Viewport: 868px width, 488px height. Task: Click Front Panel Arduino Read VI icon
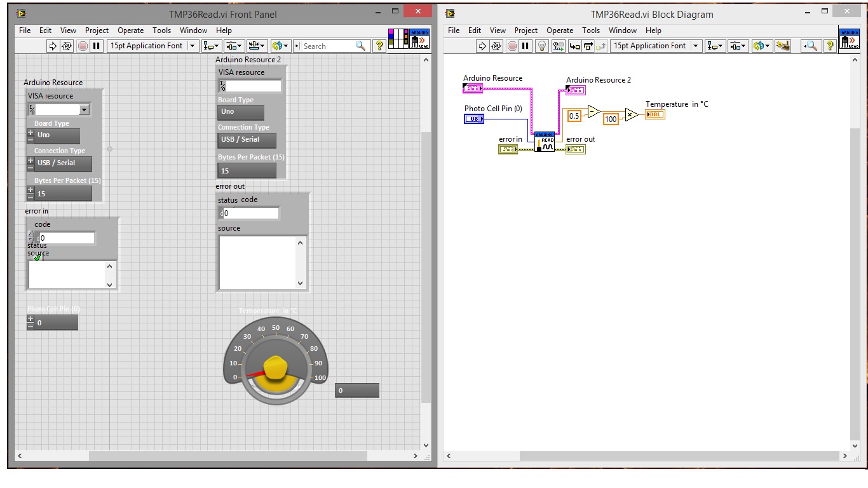click(419, 39)
